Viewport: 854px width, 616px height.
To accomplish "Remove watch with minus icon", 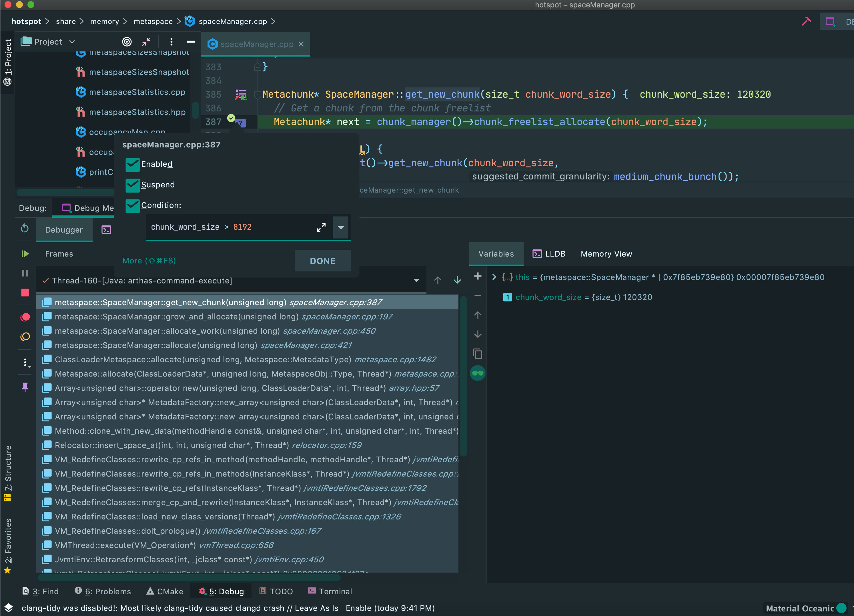I will click(478, 296).
